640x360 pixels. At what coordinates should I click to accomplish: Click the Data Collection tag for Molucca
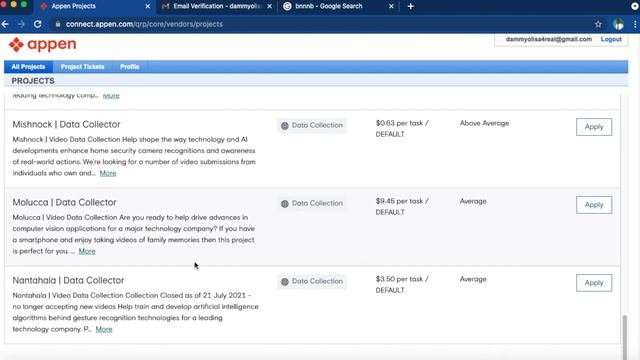312,203
